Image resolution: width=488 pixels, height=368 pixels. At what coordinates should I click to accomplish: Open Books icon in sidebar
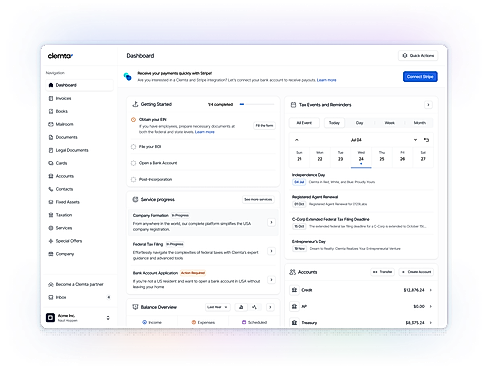click(51, 111)
